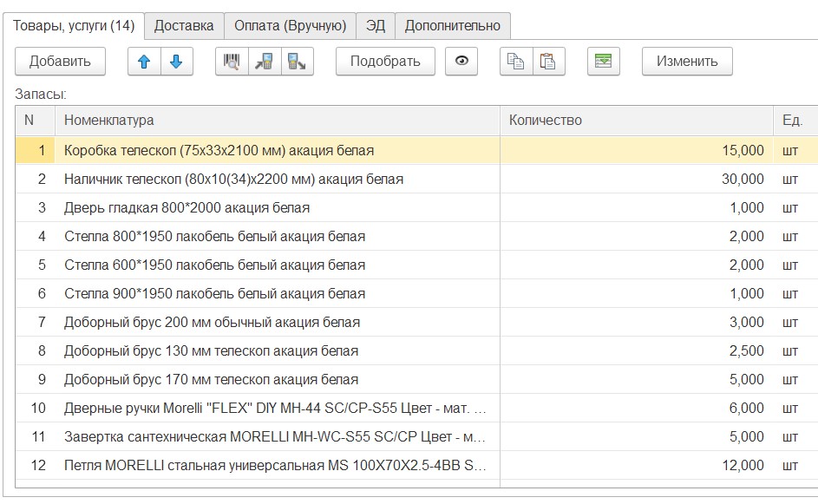Click quantity 12,000 of Петля MORELLI row
The height and width of the screenshot is (504, 818).
pos(743,466)
